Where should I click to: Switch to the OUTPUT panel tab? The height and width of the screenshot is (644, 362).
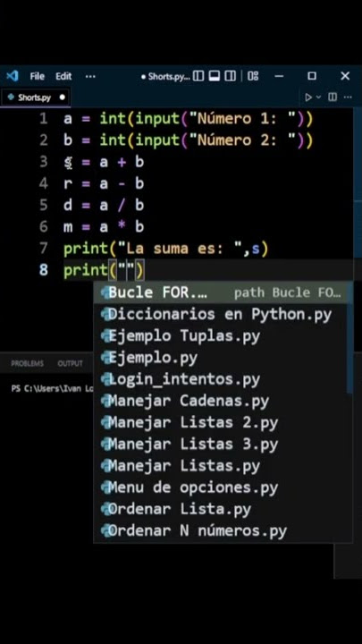point(71,363)
